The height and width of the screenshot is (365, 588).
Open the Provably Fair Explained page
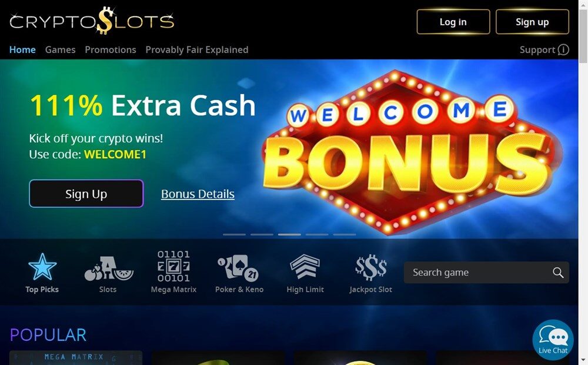pos(197,49)
